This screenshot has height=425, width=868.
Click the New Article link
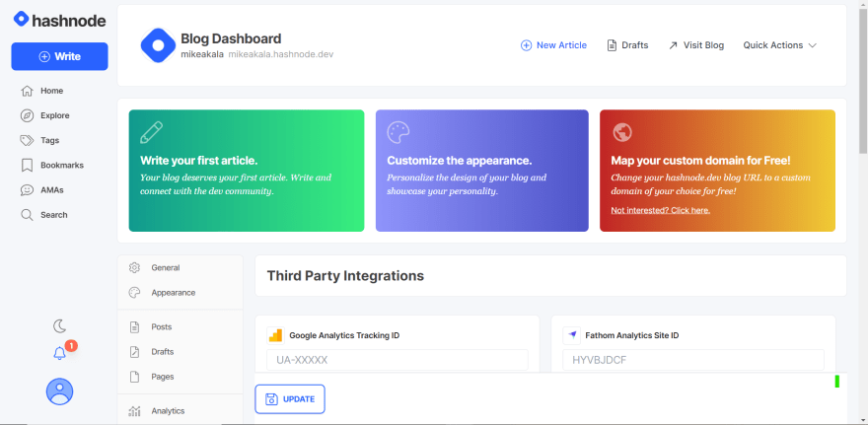(x=553, y=45)
